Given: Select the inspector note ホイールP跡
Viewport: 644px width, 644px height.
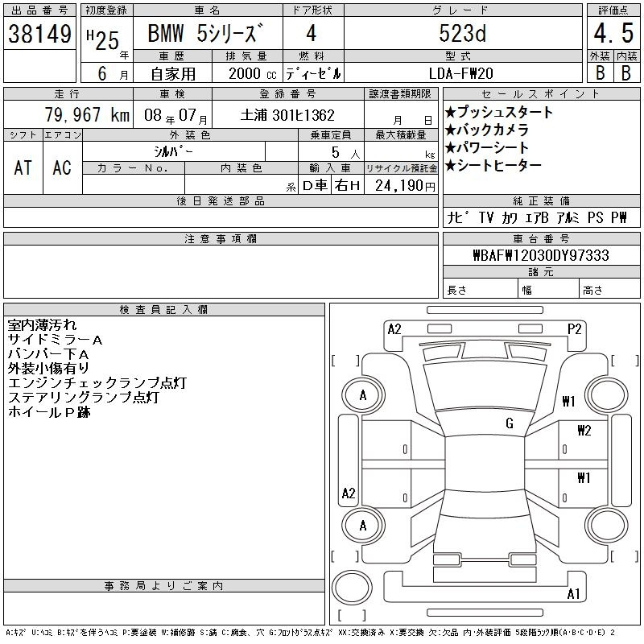Looking at the screenshot, I should coord(49,412).
